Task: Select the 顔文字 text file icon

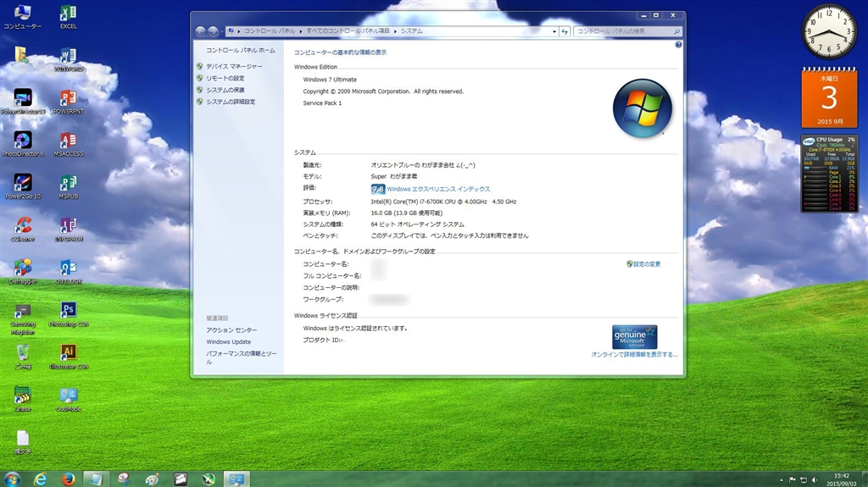Action: pyautogui.click(x=23, y=443)
